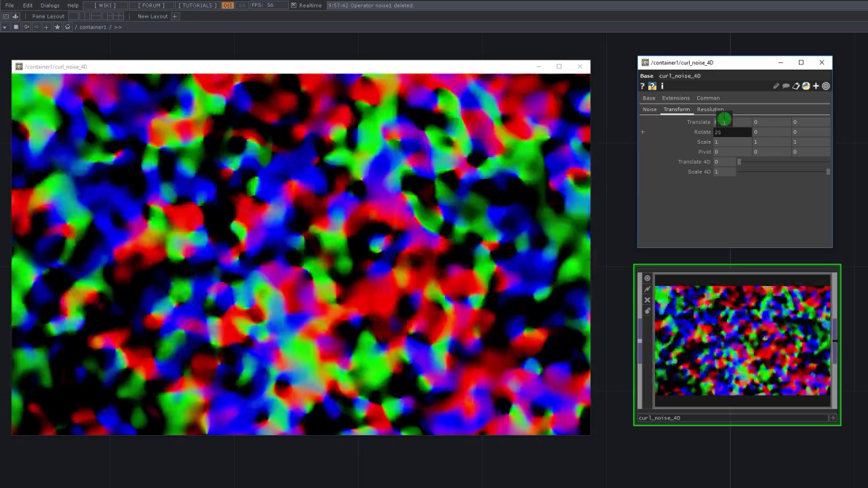Open the File menu
868x488 pixels.
point(9,5)
